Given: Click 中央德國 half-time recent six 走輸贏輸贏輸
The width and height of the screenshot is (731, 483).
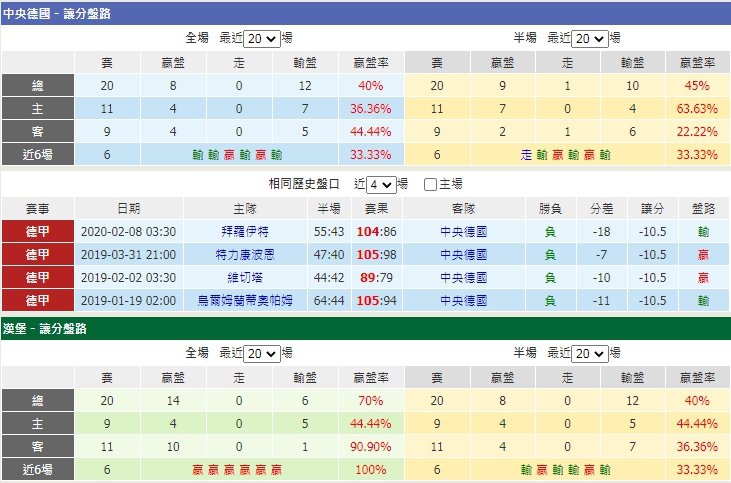Looking at the screenshot, I should (565, 155).
